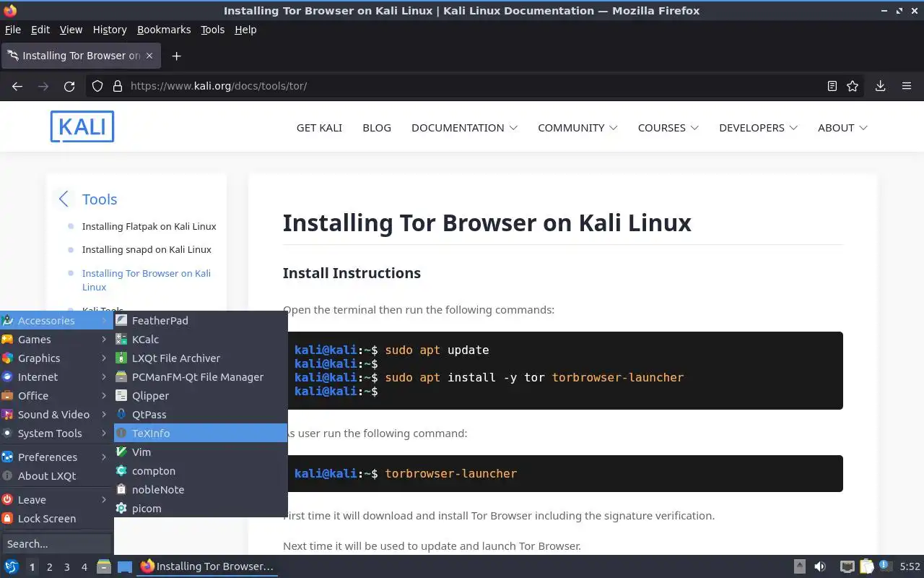This screenshot has height=578, width=924.
Task: Open TeXInfo entry
Action: click(201, 433)
